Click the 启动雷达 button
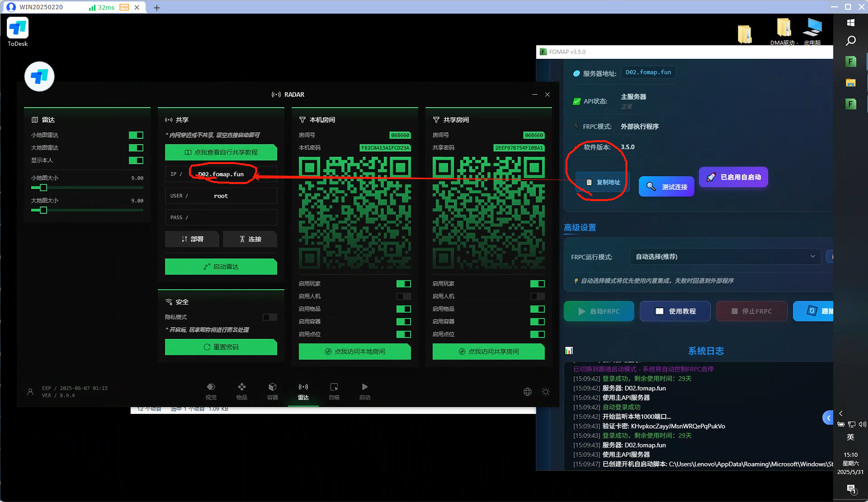Viewport: 868px width, 502px height. click(x=221, y=266)
